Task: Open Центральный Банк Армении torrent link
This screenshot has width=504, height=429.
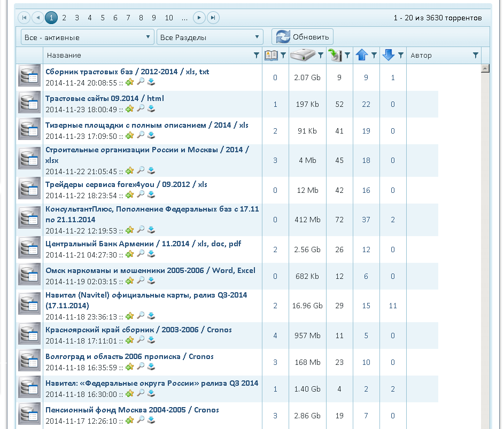Action: click(x=143, y=244)
